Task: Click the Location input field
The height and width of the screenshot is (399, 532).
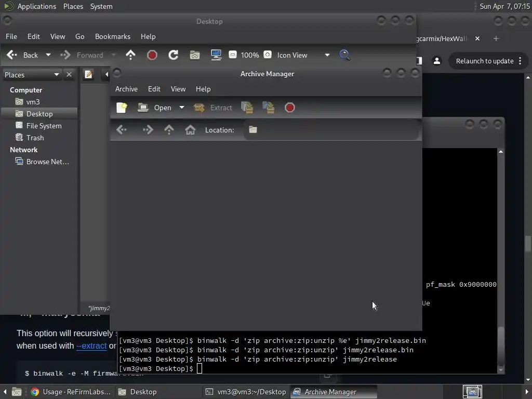Action: (x=331, y=129)
